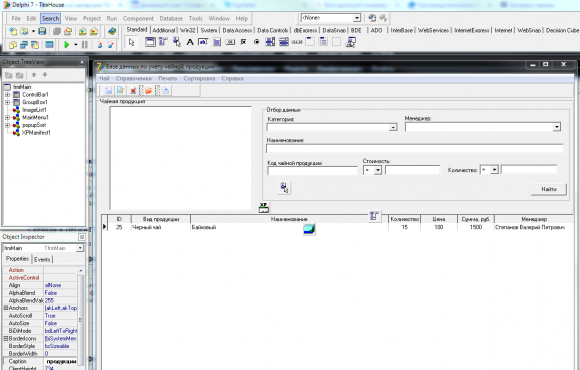Switch to the Data Access palette tab

click(237, 30)
